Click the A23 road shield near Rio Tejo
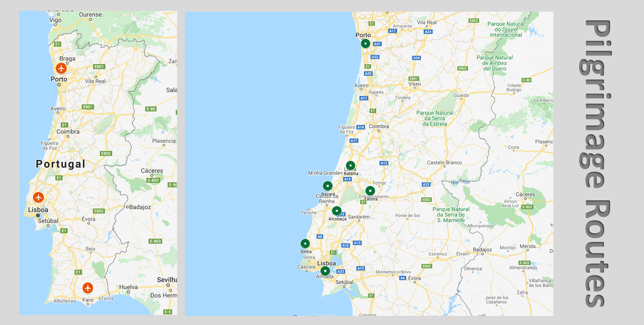The height and width of the screenshot is (325, 644). [426, 184]
